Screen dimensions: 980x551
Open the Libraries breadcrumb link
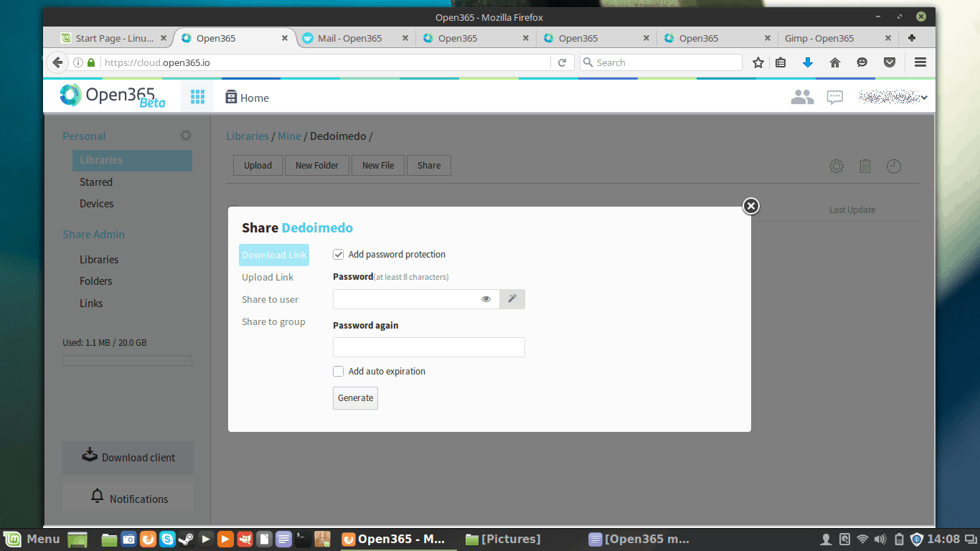coord(248,136)
